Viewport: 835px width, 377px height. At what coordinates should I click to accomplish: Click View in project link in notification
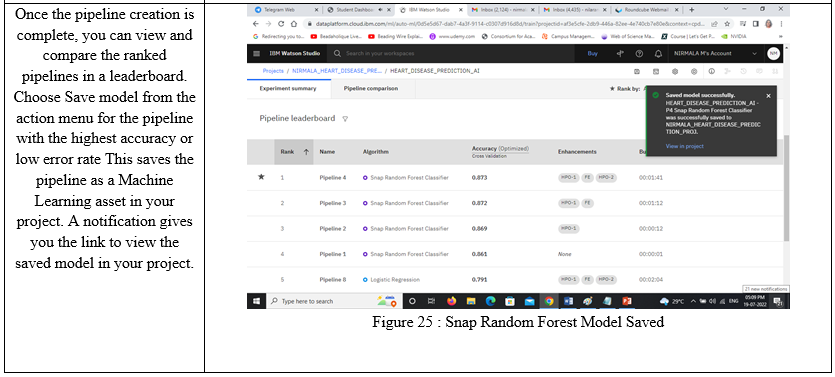684,146
